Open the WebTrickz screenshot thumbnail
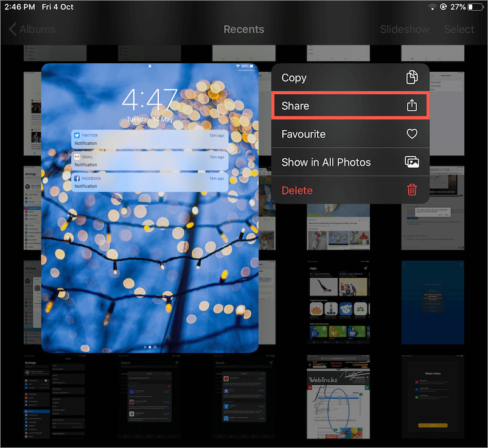Image resolution: width=488 pixels, height=448 pixels. 338,397
